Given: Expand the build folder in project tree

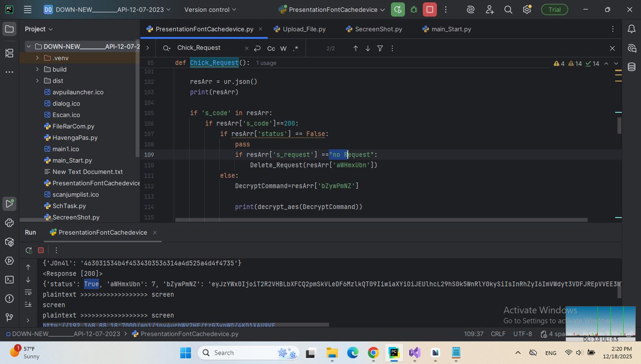Looking at the screenshot, I should (x=38, y=70).
